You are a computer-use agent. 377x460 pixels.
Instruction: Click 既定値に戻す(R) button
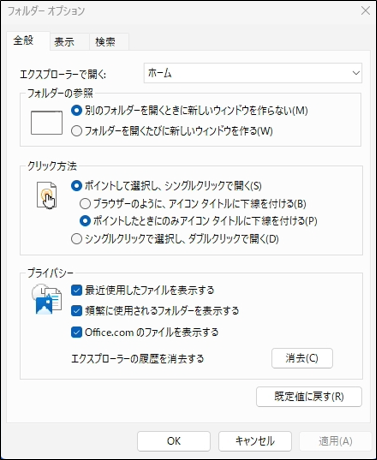(x=309, y=397)
